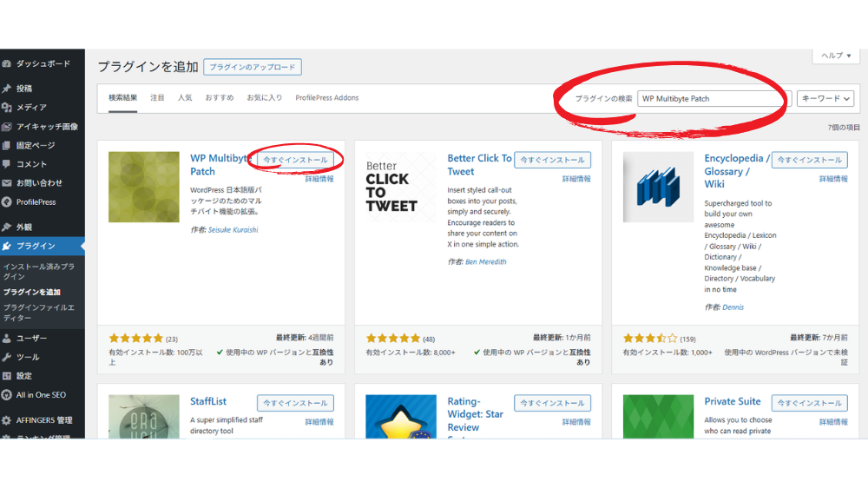This screenshot has height=488, width=868.
Task: Open 投稿 menu in sidebar
Action: (x=23, y=89)
